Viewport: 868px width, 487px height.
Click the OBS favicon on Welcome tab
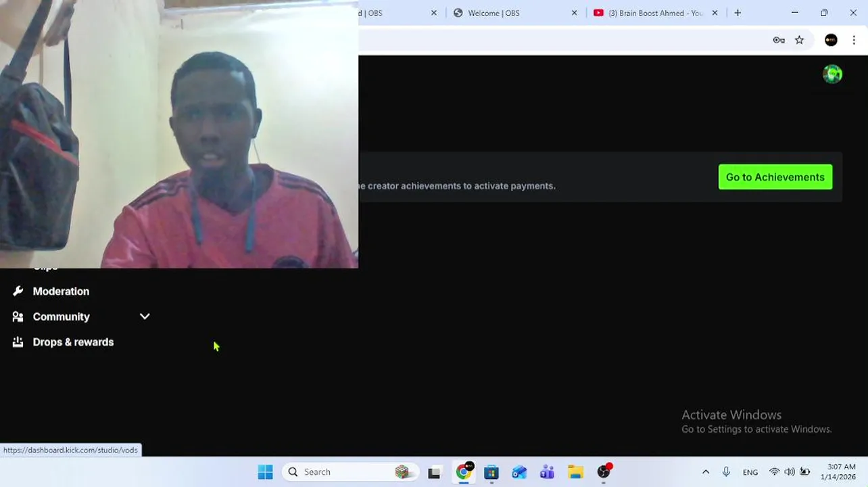coord(458,13)
